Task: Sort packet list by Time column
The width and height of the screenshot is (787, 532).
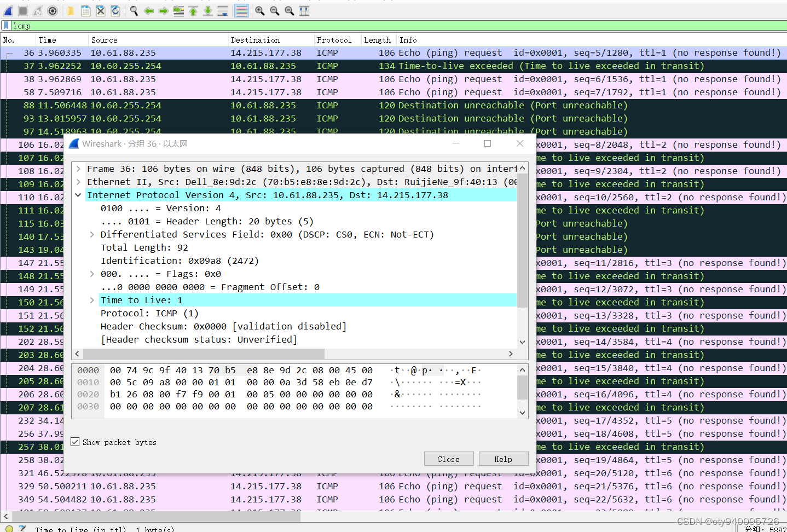Action: pos(61,40)
